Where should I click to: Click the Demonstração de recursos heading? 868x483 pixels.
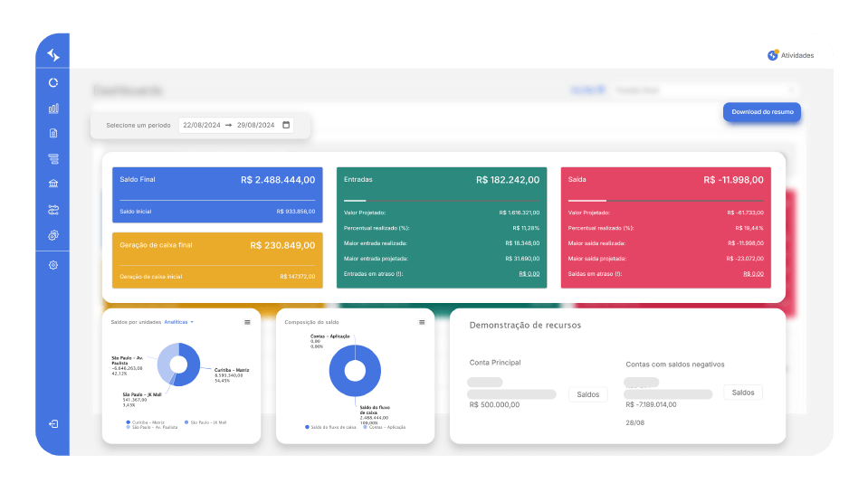click(525, 326)
